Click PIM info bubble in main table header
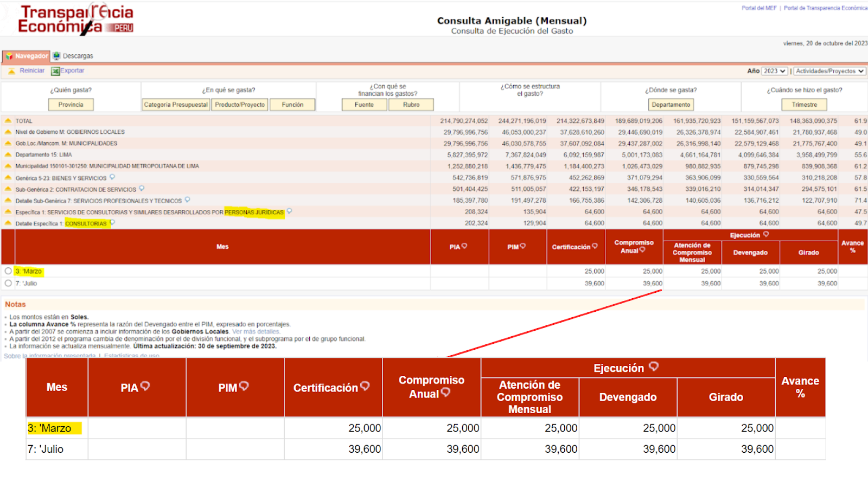This screenshot has width=868, height=488. click(x=523, y=246)
